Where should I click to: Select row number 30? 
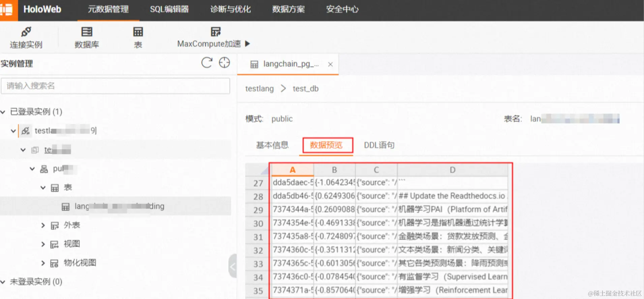click(258, 223)
